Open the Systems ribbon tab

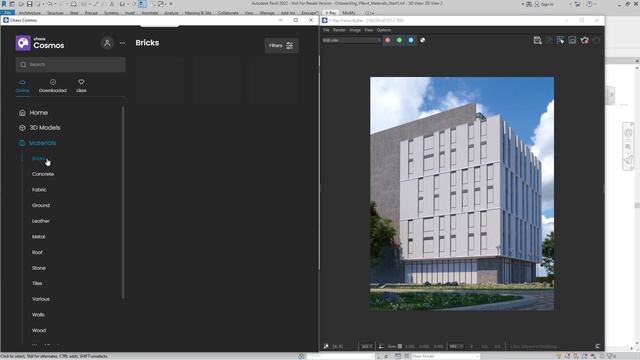point(111,13)
